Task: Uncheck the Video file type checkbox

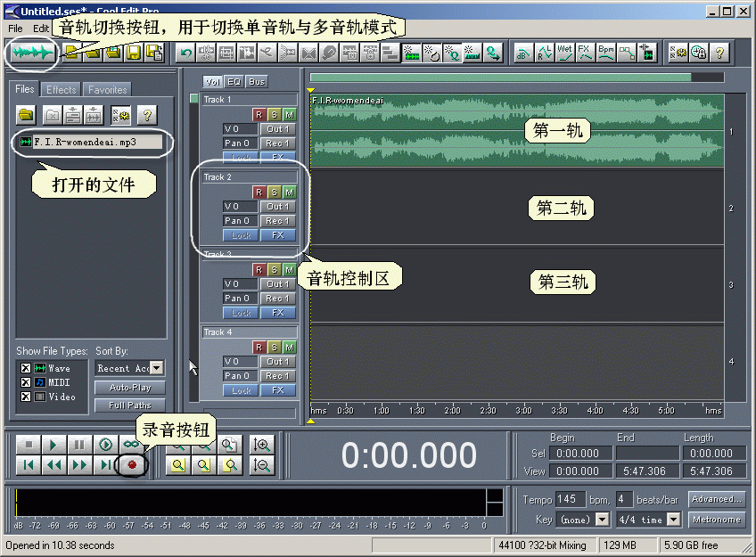Action: click(26, 397)
